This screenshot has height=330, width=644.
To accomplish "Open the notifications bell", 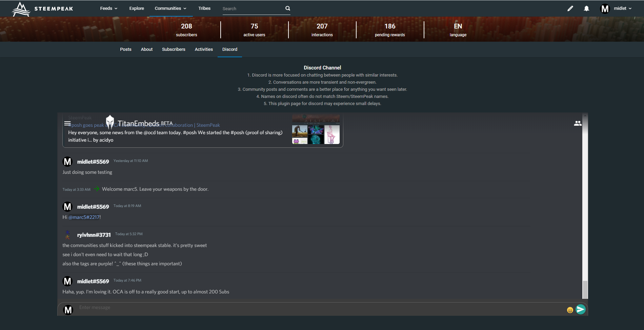I will [586, 8].
